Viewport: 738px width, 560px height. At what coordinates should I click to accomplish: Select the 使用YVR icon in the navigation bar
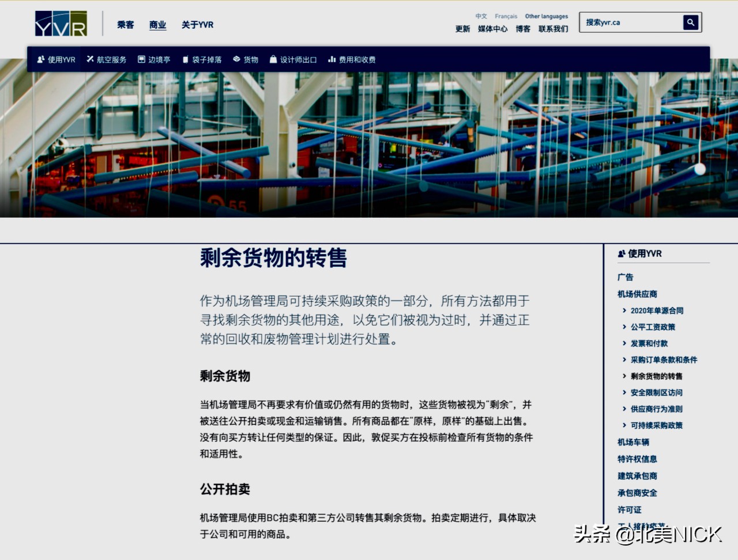39,59
